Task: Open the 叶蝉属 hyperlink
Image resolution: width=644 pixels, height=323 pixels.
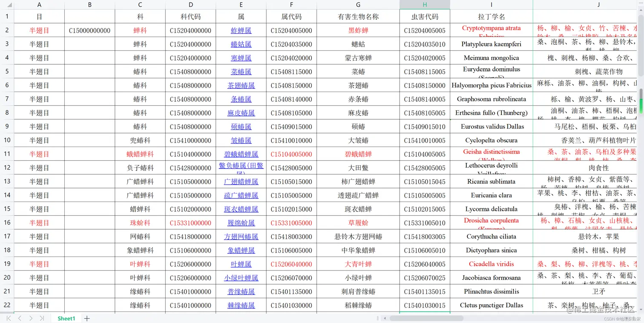Action: coord(241,264)
